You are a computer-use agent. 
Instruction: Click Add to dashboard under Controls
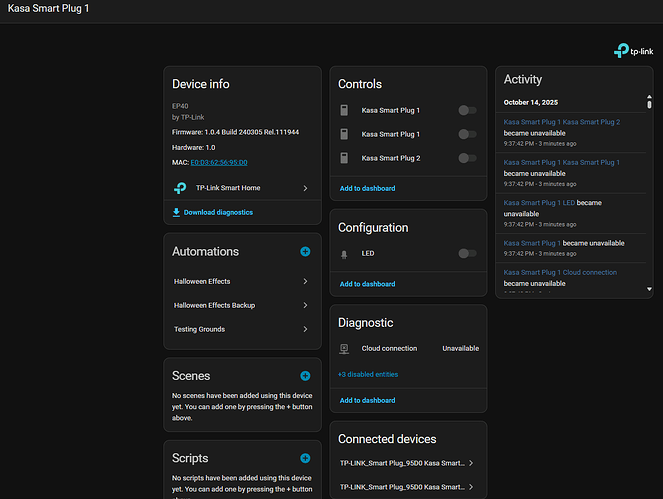pyautogui.click(x=367, y=188)
